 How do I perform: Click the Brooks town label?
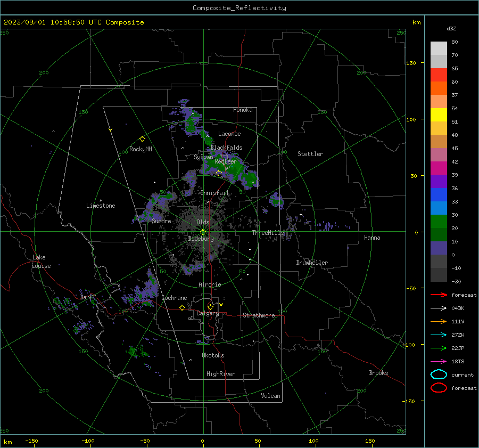(x=378, y=373)
